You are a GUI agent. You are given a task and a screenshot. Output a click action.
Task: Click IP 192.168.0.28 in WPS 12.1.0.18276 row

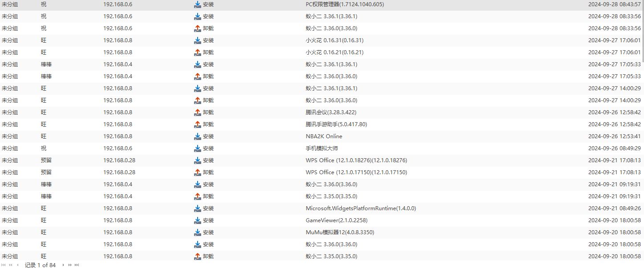tap(119, 160)
